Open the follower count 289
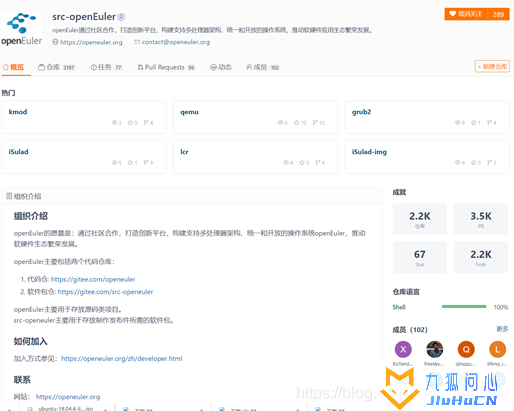This screenshot has height=411, width=514. click(498, 14)
